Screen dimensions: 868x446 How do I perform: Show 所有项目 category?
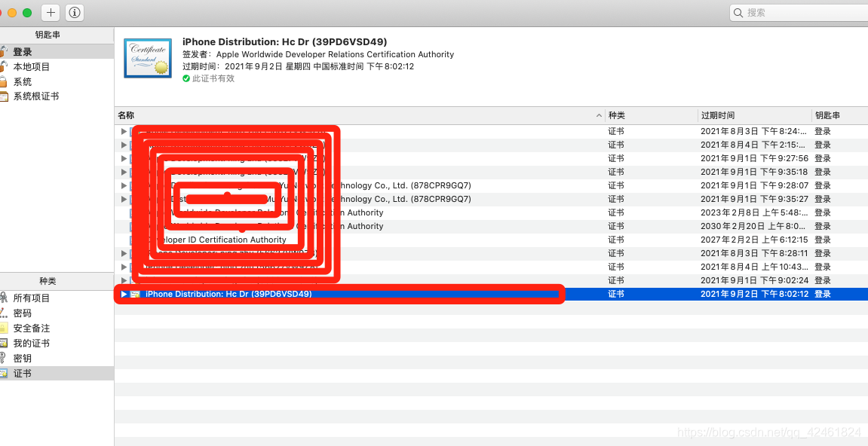(57, 298)
